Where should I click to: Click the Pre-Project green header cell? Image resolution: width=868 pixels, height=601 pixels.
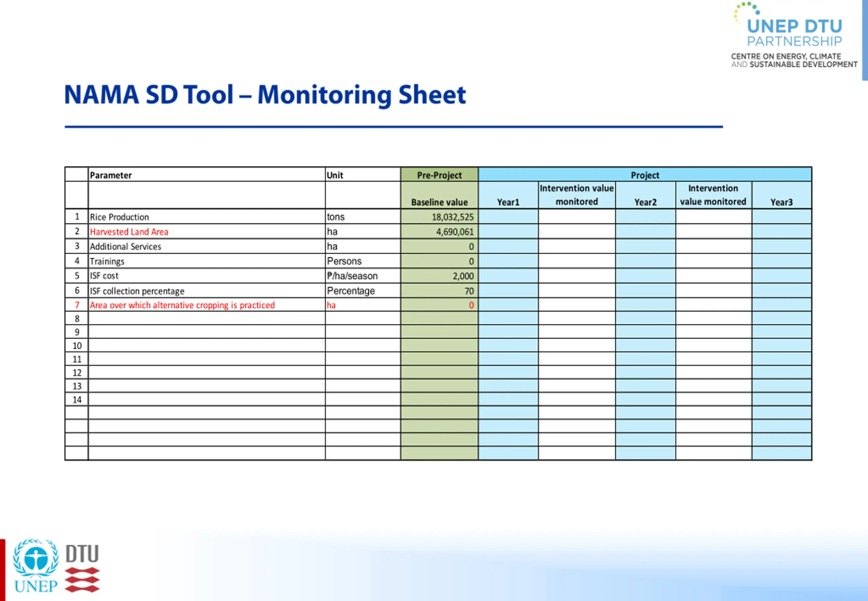[439, 175]
